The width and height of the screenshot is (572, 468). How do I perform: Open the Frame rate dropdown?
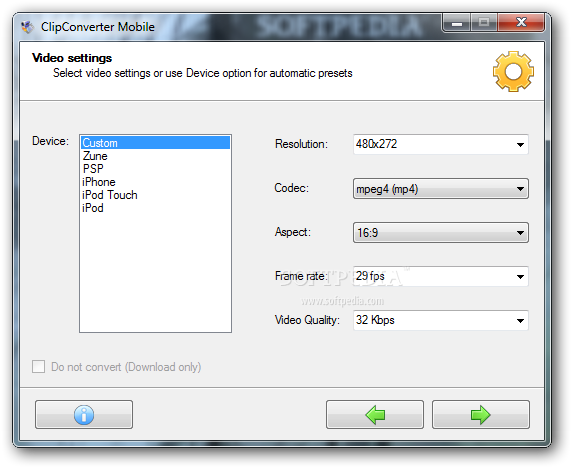point(441,276)
